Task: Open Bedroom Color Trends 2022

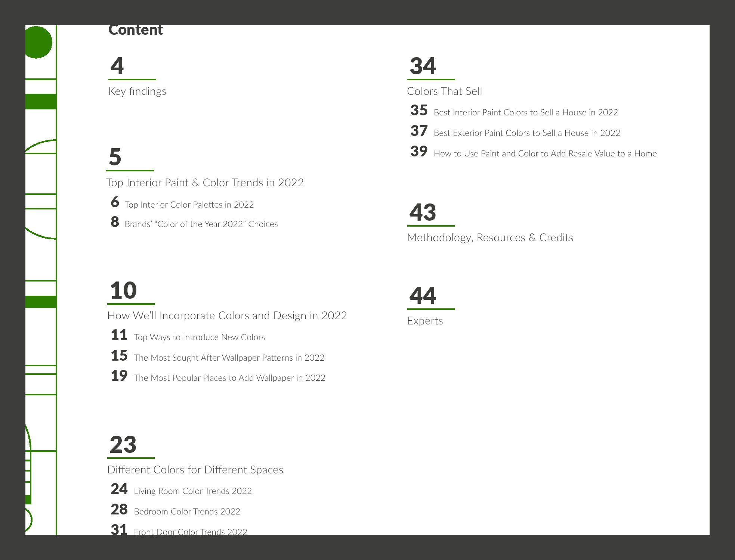Action: (187, 511)
